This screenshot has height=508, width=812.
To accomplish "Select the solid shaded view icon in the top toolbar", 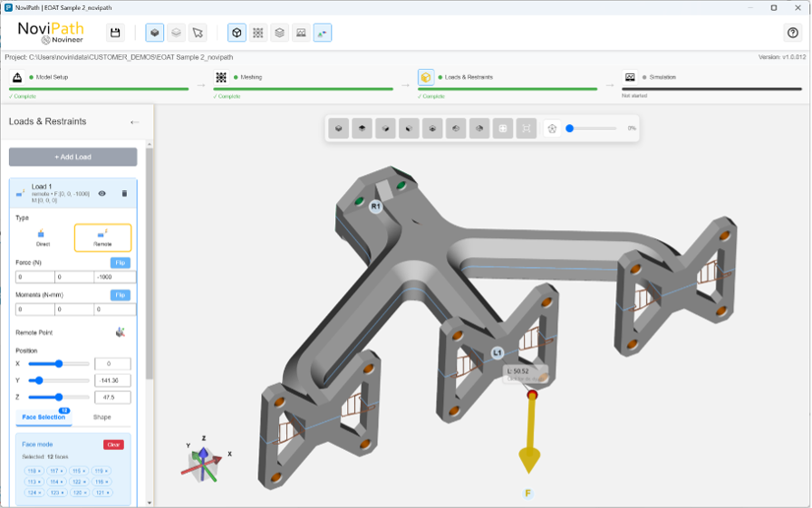I will pos(154,33).
